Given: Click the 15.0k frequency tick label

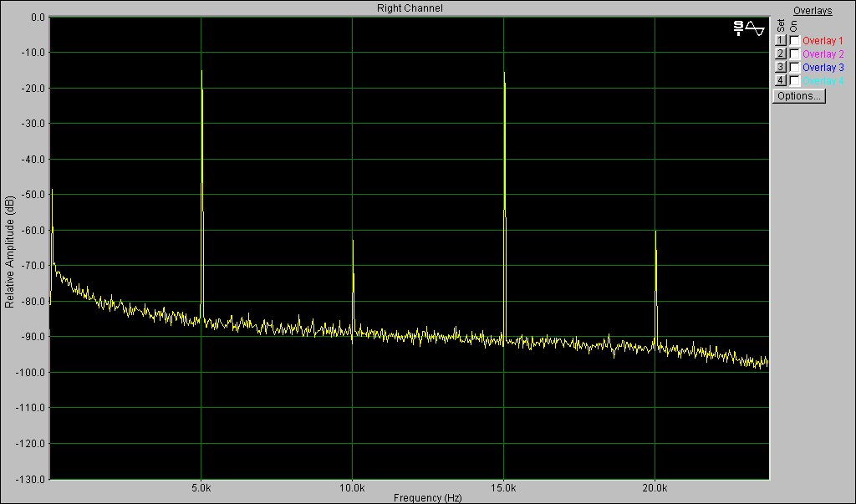Looking at the screenshot, I should [x=503, y=488].
